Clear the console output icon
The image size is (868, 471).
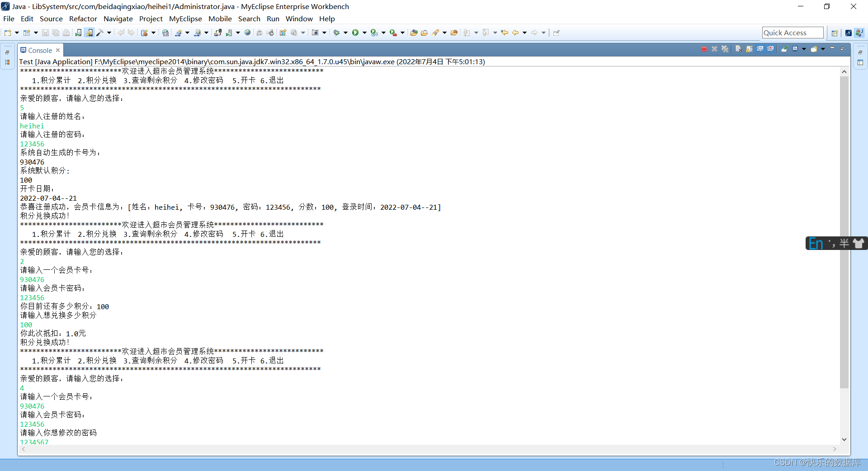738,49
